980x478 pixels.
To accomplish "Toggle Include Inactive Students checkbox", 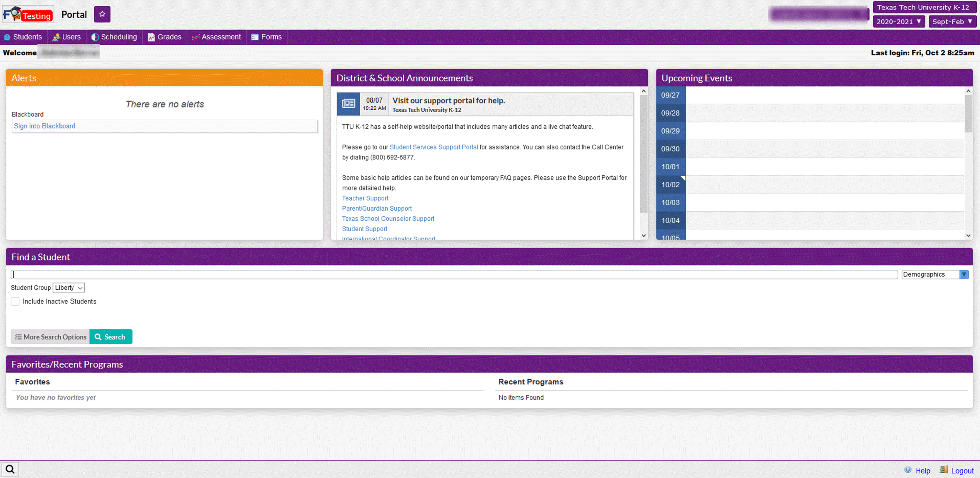I will [15, 301].
